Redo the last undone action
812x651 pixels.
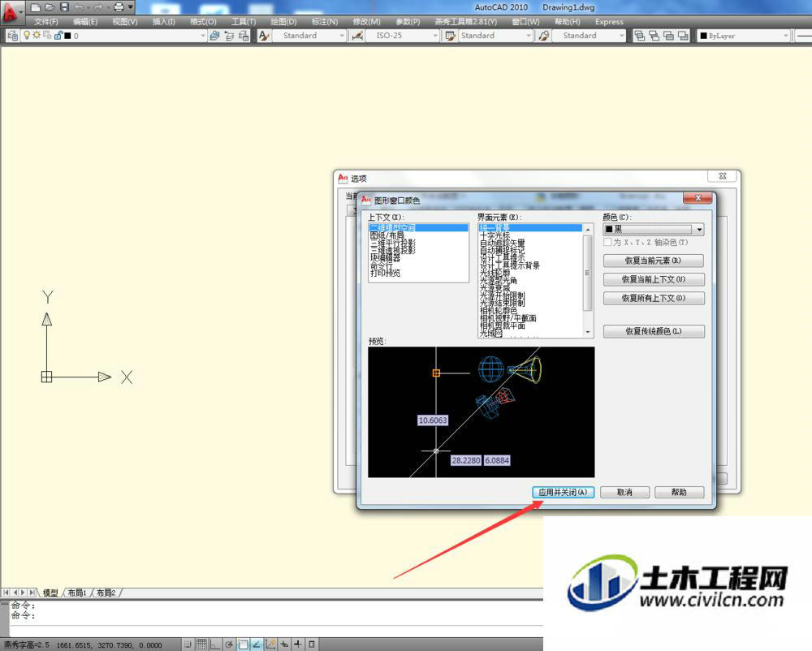pyautogui.click(x=98, y=7)
